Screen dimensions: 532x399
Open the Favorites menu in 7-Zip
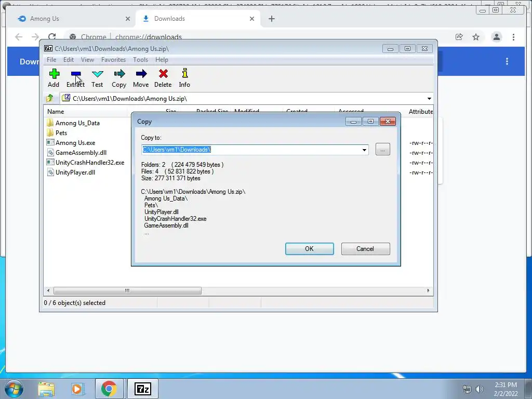pos(113,60)
